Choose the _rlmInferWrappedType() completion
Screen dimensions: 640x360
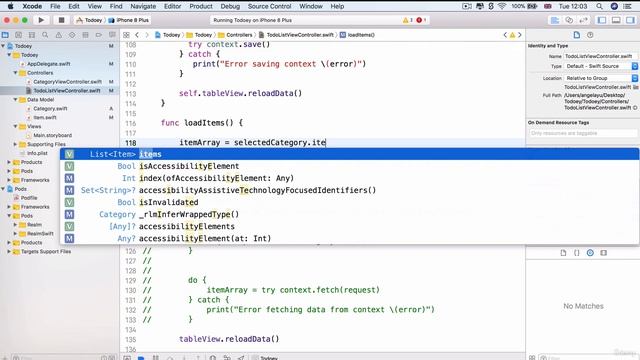pos(349,214)
